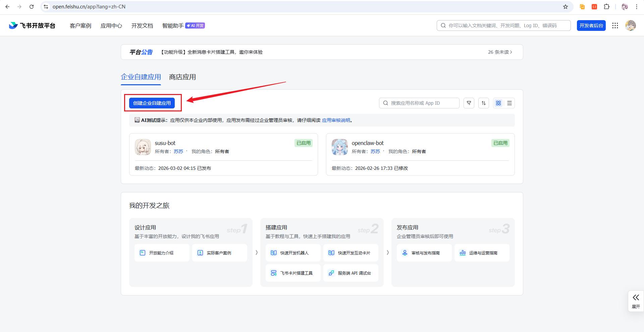Click the app name search field
The height and width of the screenshot is (332, 644).
[x=419, y=103]
